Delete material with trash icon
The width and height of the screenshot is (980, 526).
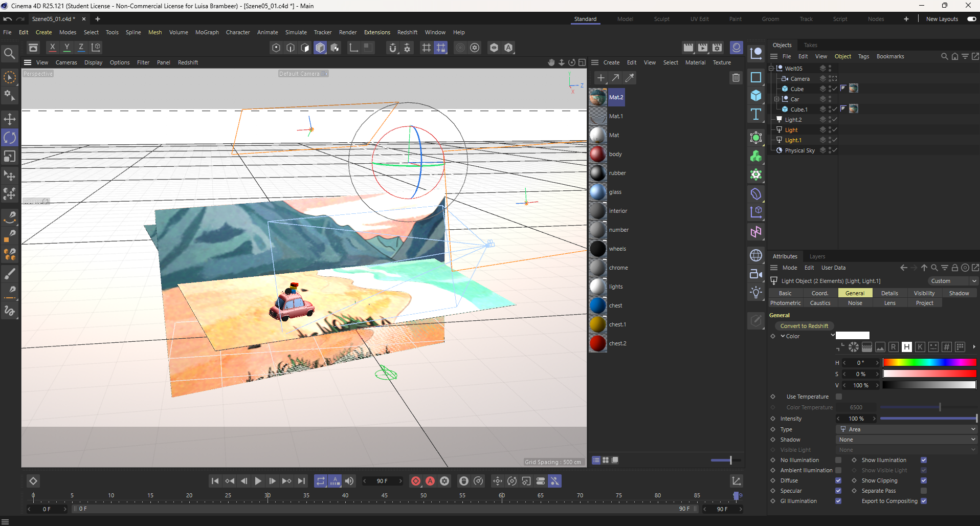[736, 78]
